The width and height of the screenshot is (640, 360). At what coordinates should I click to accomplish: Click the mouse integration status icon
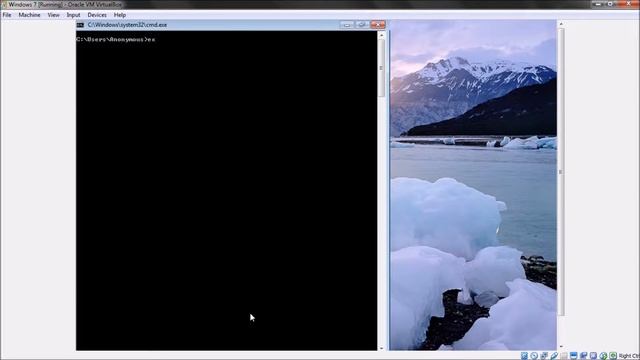pyautogui.click(x=603, y=356)
